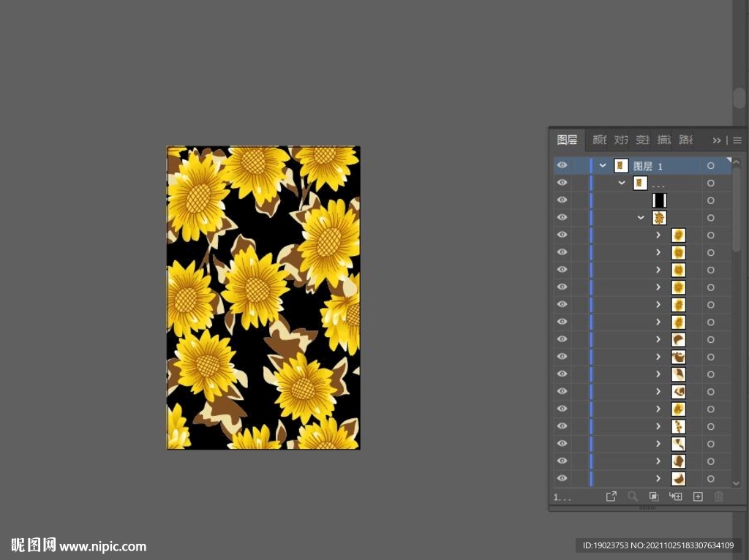Click Make/Release Clipping Mask icon
The height and width of the screenshot is (560, 749).
point(654,496)
